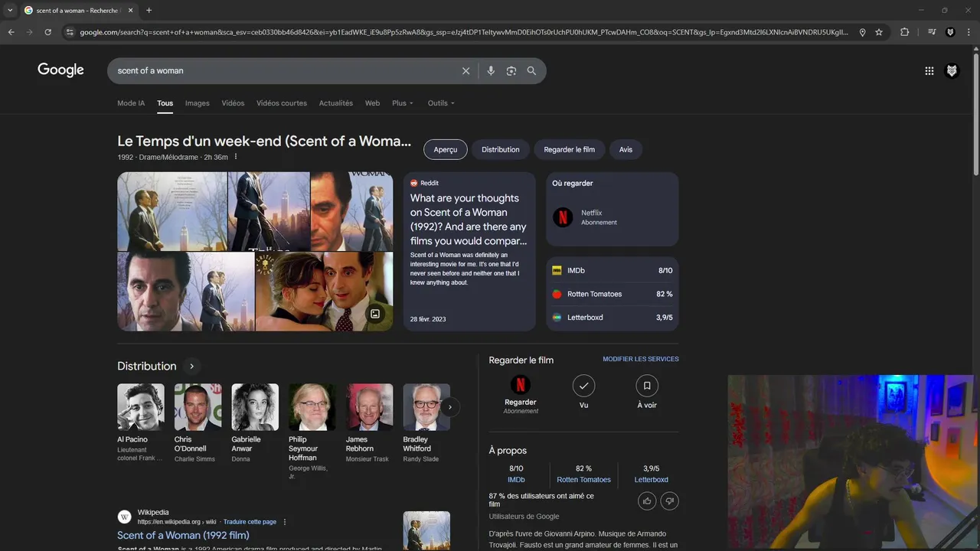Screen dimensions: 980x551
Task: Switch to Vidéos tab
Action: coord(233,103)
